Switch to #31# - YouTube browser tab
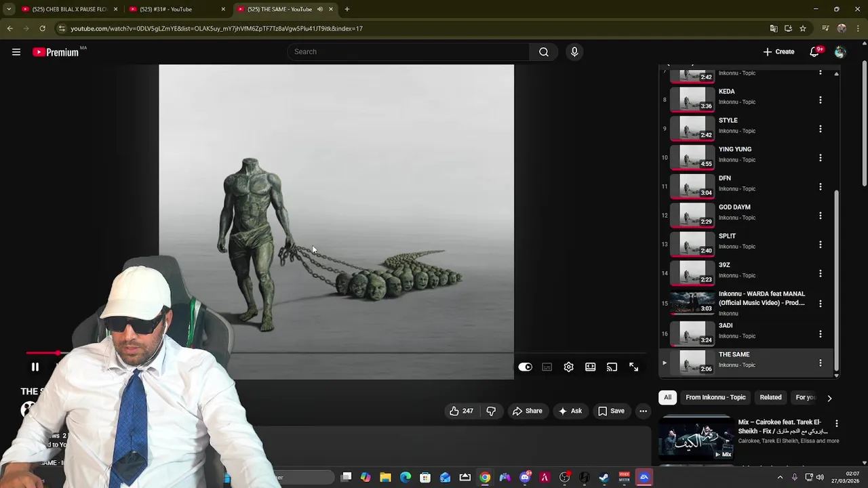 (178, 9)
